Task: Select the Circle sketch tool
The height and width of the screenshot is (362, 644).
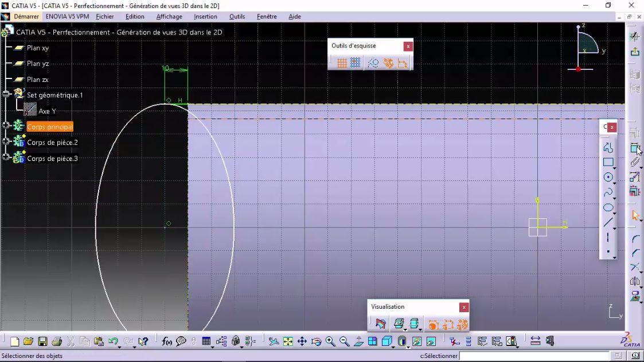Action: [608, 178]
